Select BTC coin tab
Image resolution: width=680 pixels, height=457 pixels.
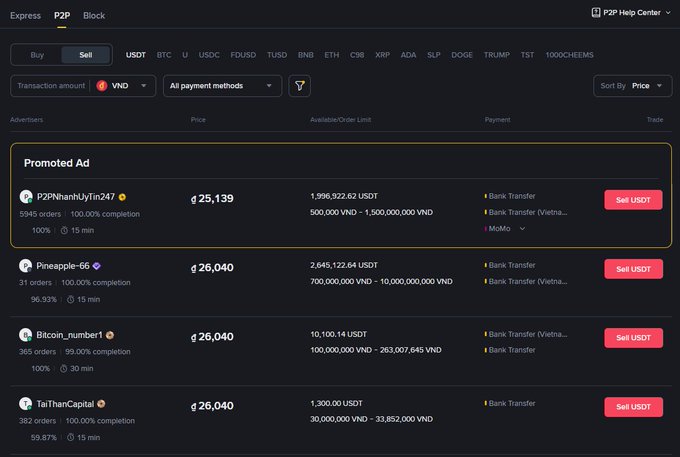(x=164, y=55)
